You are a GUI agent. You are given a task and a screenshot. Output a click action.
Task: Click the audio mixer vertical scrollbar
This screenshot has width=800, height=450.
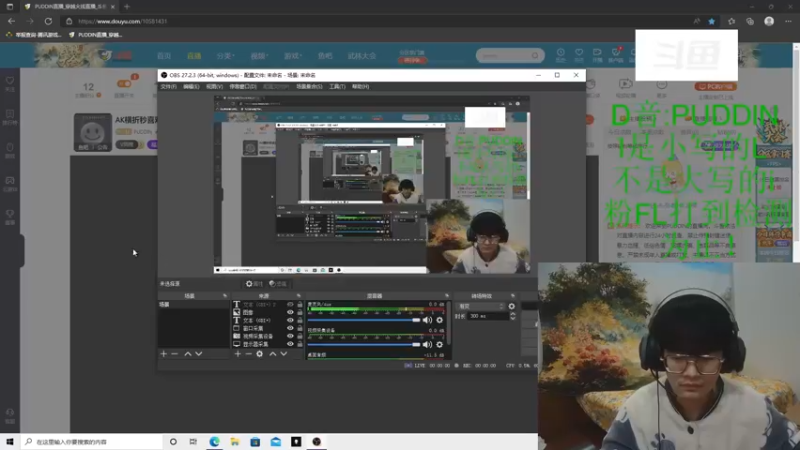pyautogui.click(x=448, y=321)
